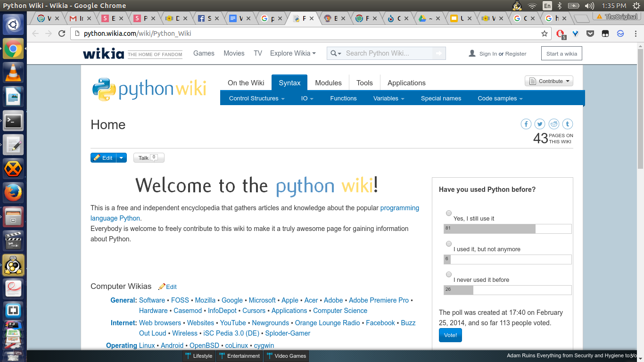
Task: Launch VLC media player from the dock
Action: pos(13,73)
